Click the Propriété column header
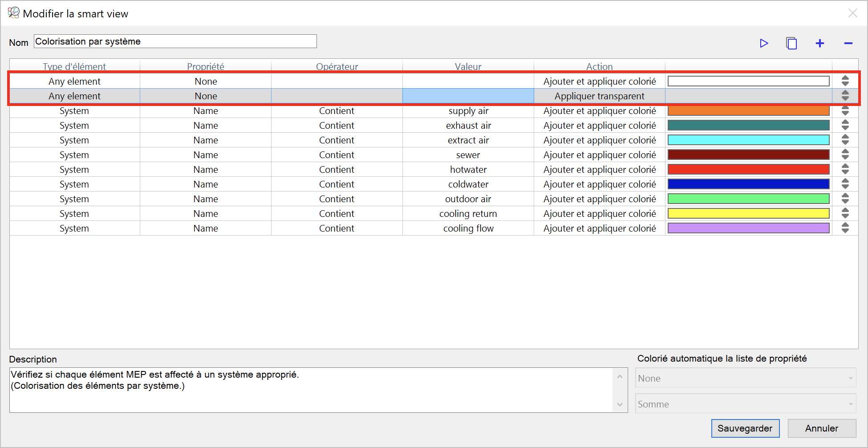This screenshot has height=448, width=868. tap(206, 66)
